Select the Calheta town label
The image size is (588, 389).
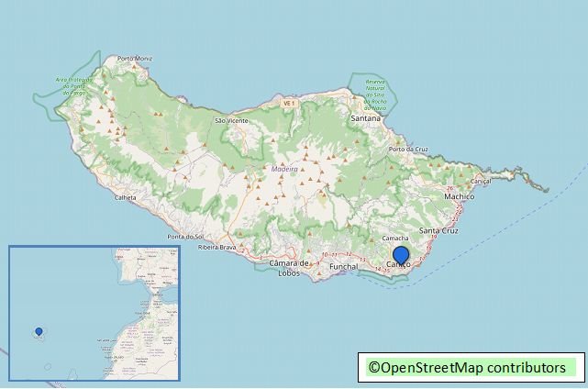[x=125, y=197]
